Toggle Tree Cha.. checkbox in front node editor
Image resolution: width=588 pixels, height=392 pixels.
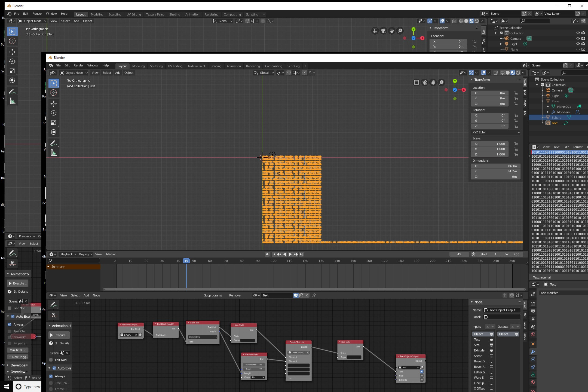pos(51,383)
